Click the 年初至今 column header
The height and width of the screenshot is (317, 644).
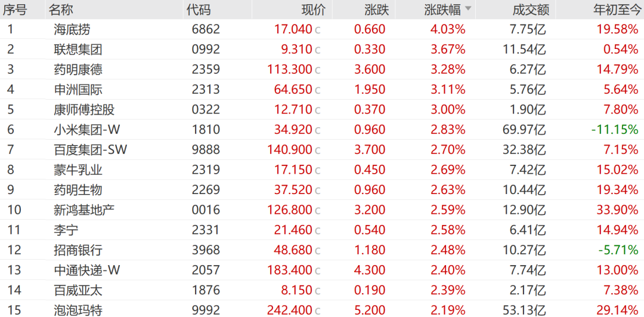[x=615, y=10]
